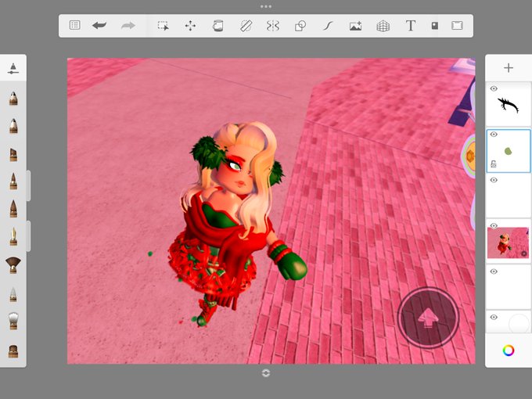Enable the Symmetry tool

pos(273,26)
